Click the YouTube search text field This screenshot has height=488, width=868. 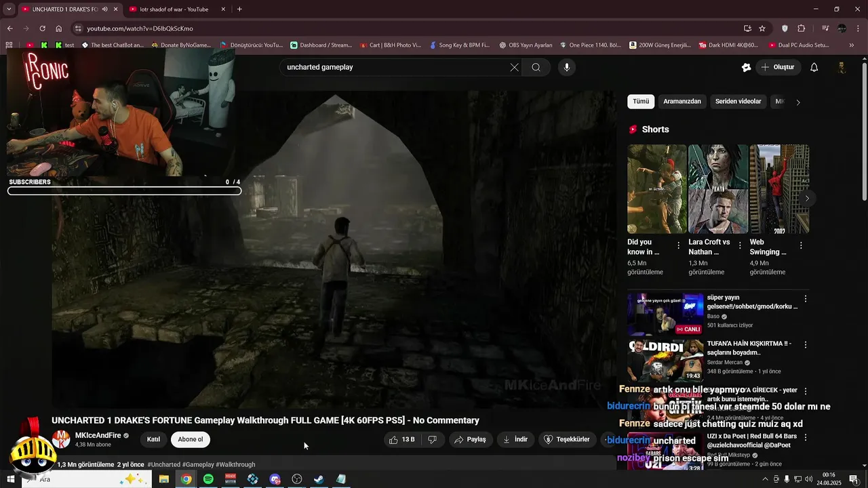pyautogui.click(x=395, y=67)
